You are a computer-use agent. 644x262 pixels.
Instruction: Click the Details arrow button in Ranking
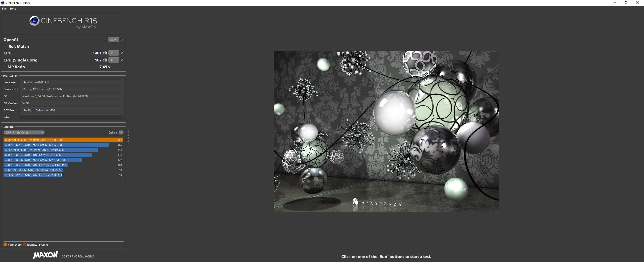(x=121, y=133)
